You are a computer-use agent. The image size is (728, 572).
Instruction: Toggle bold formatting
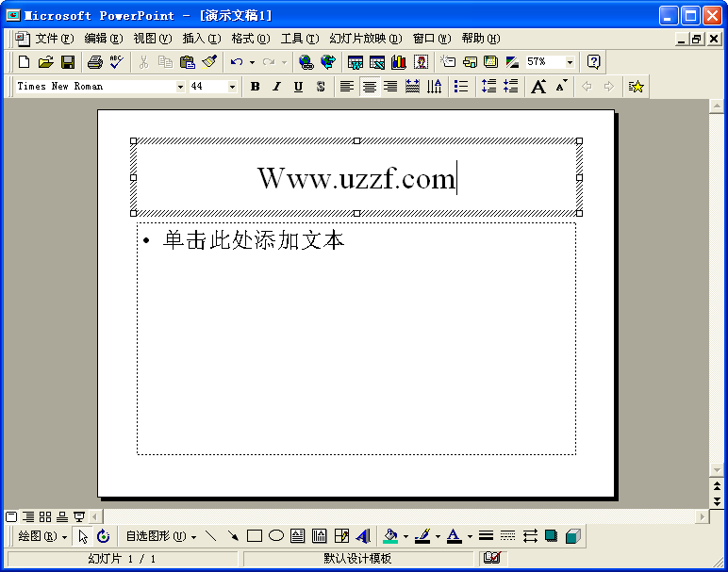point(255,87)
